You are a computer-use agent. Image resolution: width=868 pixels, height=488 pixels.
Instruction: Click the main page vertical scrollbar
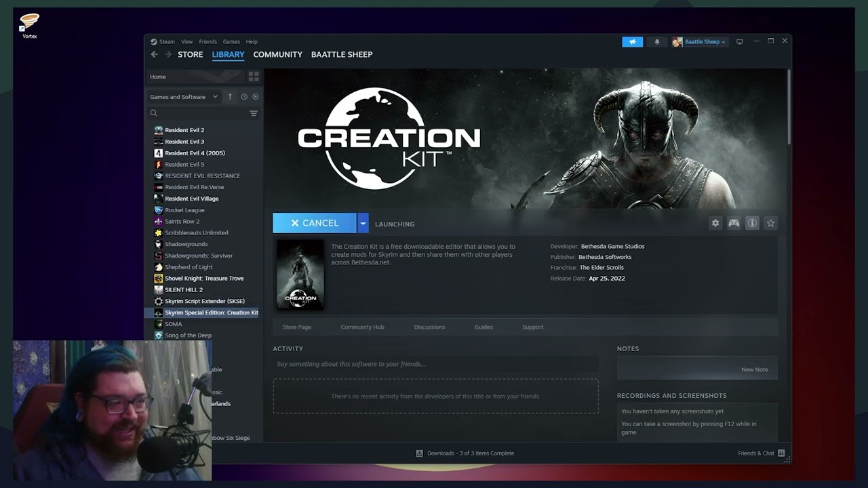click(x=789, y=108)
